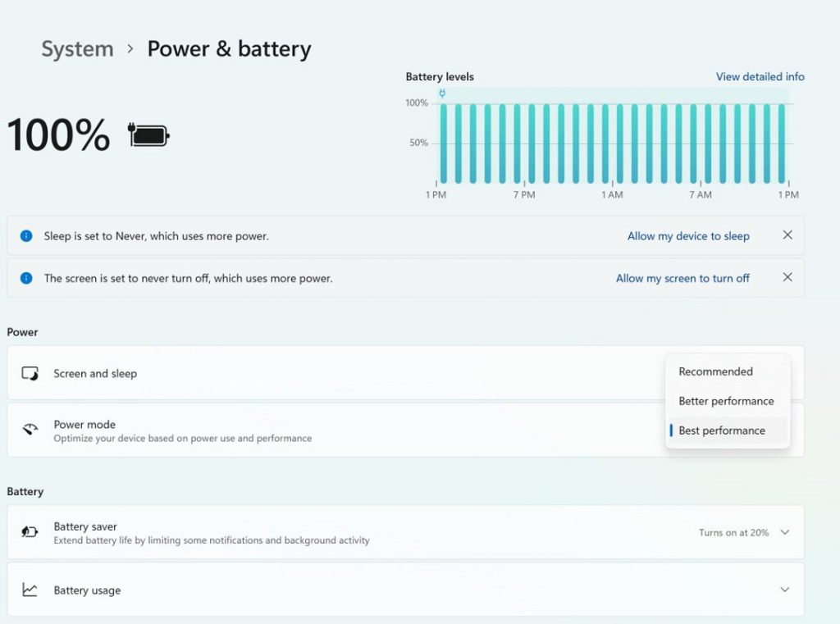Viewport: 840px width, 624px height.
Task: Click the Battery usage graph icon
Action: pyautogui.click(x=29, y=590)
